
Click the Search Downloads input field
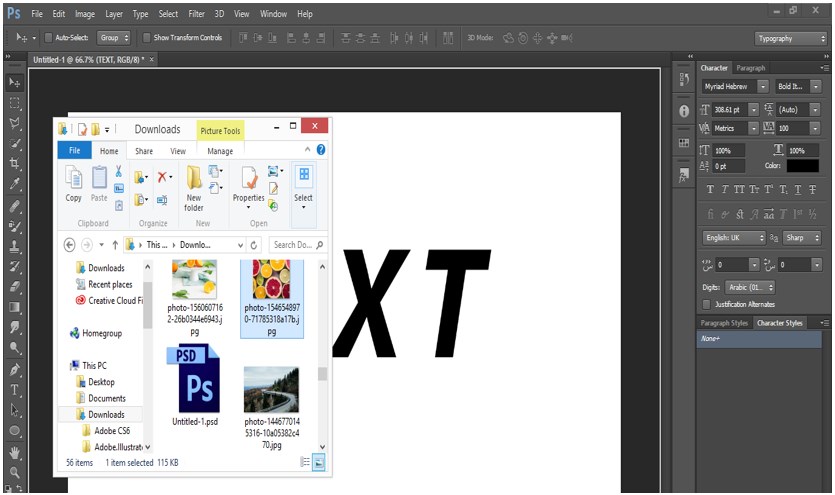(x=297, y=245)
